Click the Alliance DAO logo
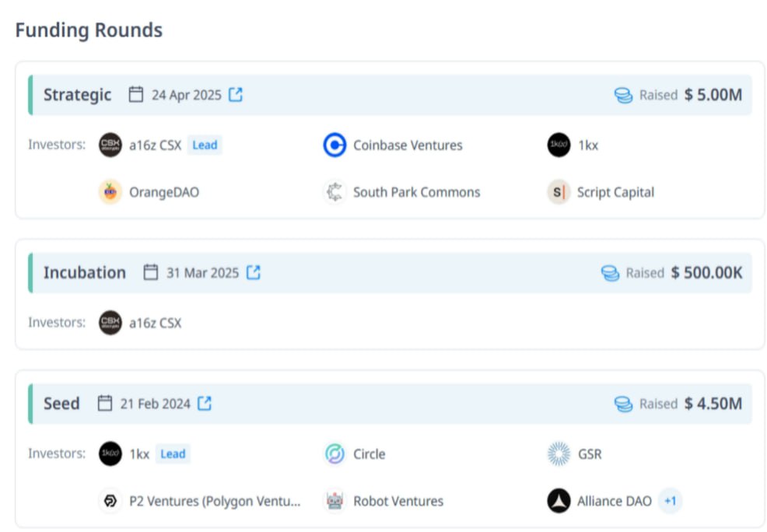 [559, 501]
